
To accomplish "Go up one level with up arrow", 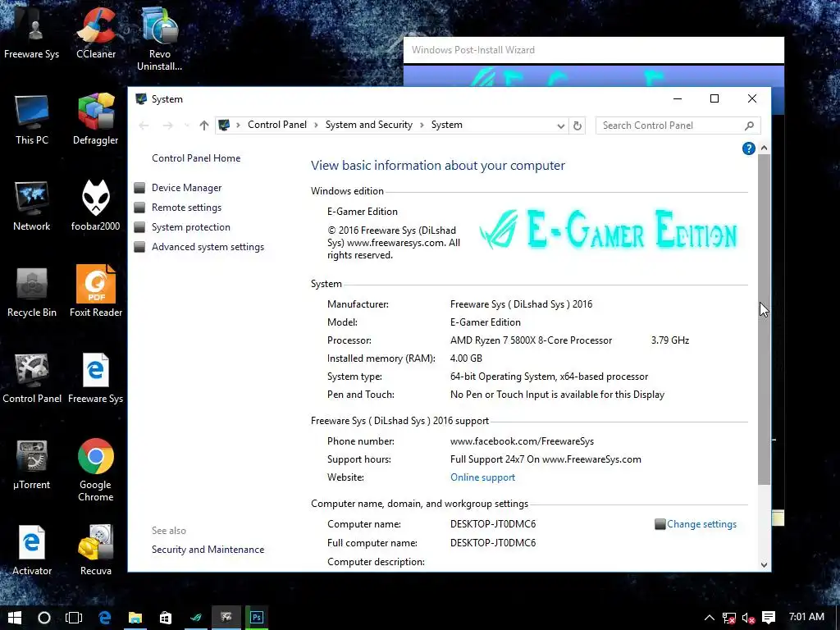I will coord(203,126).
